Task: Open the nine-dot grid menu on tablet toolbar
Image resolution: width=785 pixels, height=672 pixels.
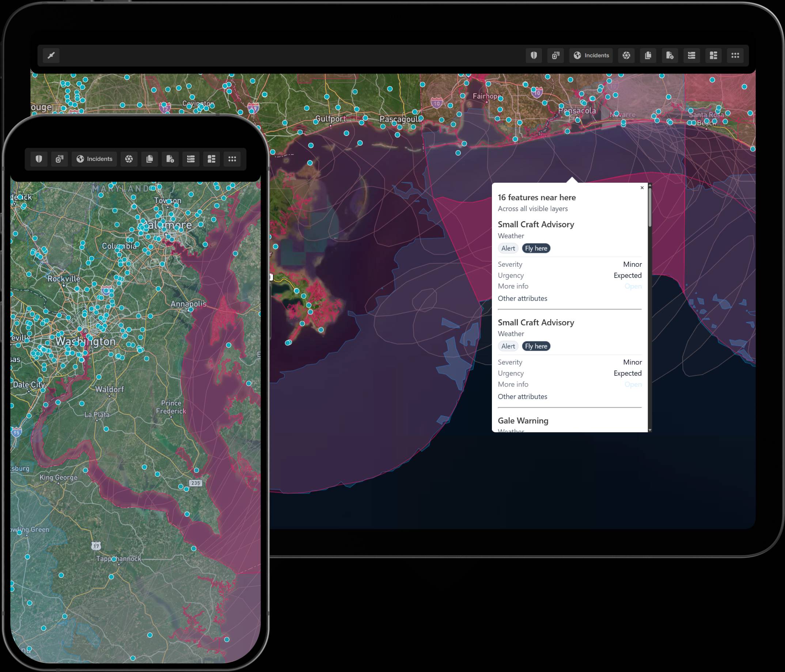Action: point(735,55)
